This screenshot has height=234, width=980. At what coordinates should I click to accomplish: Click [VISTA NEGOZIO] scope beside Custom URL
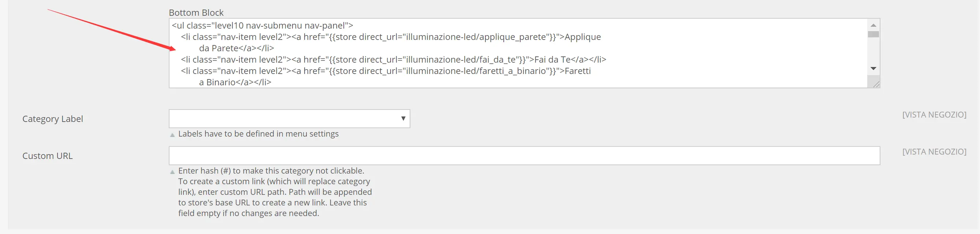pyautogui.click(x=934, y=152)
